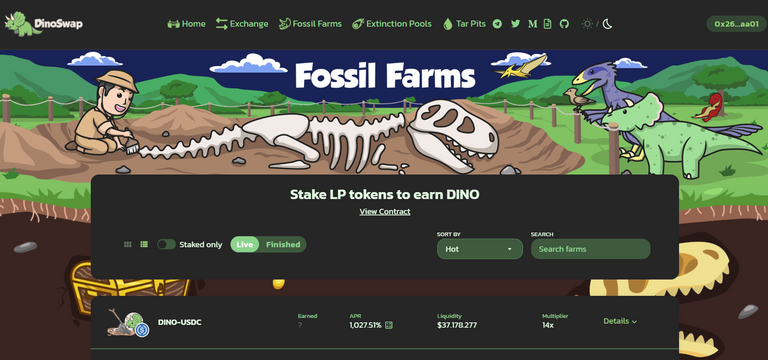The width and height of the screenshot is (768, 360).
Task: Click the DINO-USDC farm name
Action: click(179, 322)
